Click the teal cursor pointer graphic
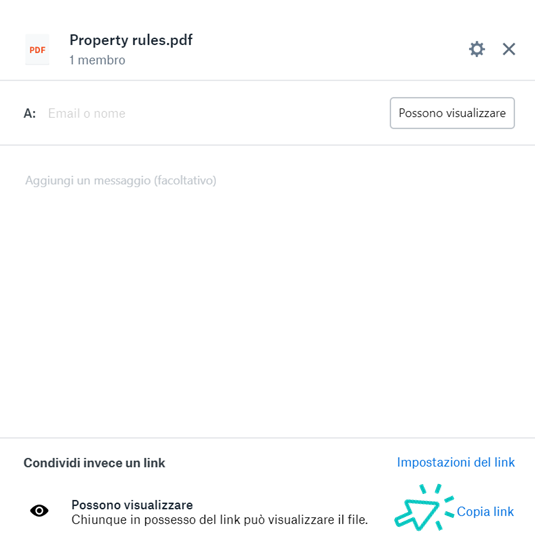 pyautogui.click(x=424, y=508)
